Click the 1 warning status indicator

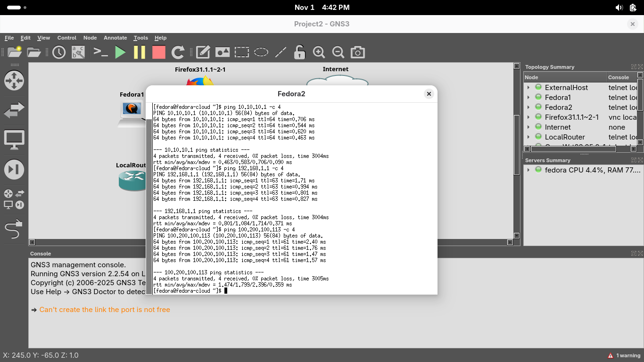click(x=624, y=355)
